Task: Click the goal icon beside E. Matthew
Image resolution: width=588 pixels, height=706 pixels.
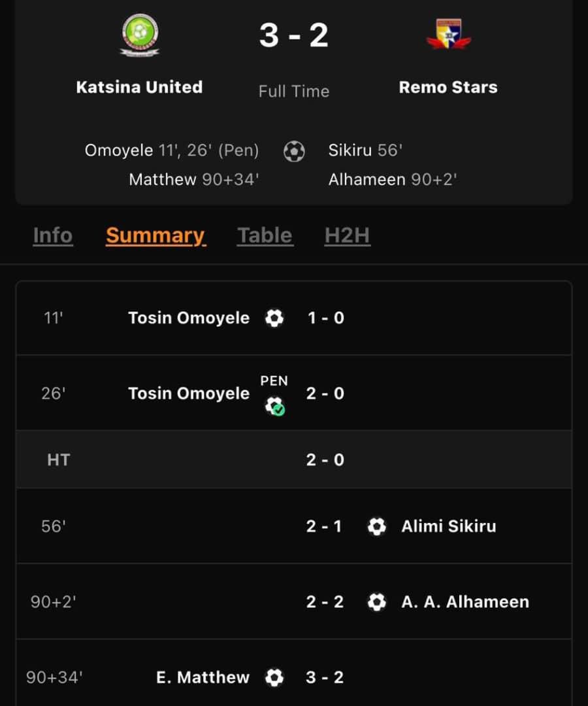Action: (274, 677)
